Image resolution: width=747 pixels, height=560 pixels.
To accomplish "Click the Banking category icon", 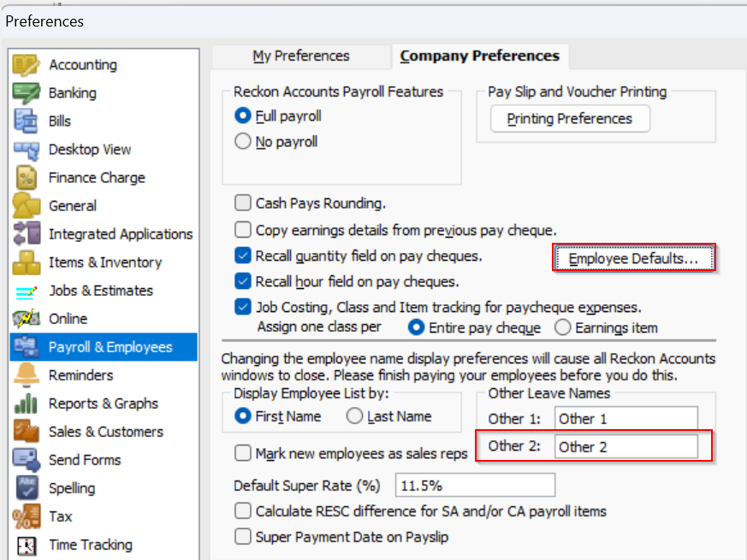I will 27,93.
